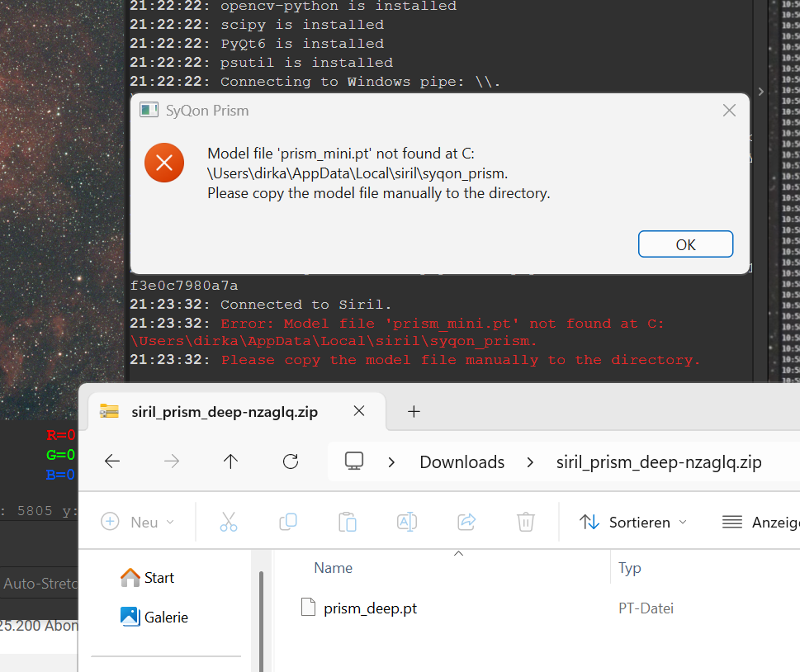Click the Copy icon in Explorer toolbar

point(288,522)
